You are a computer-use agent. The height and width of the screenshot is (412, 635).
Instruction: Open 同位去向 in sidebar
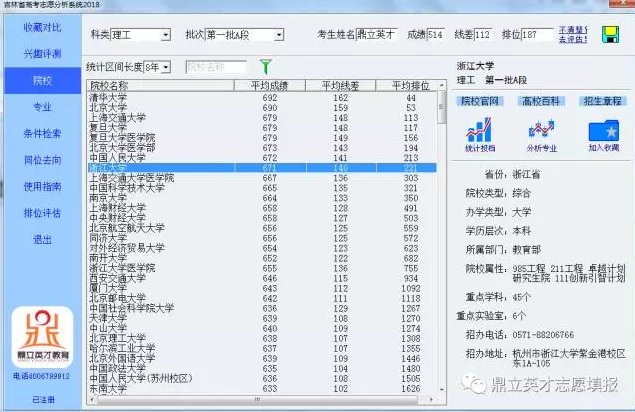coord(42,160)
